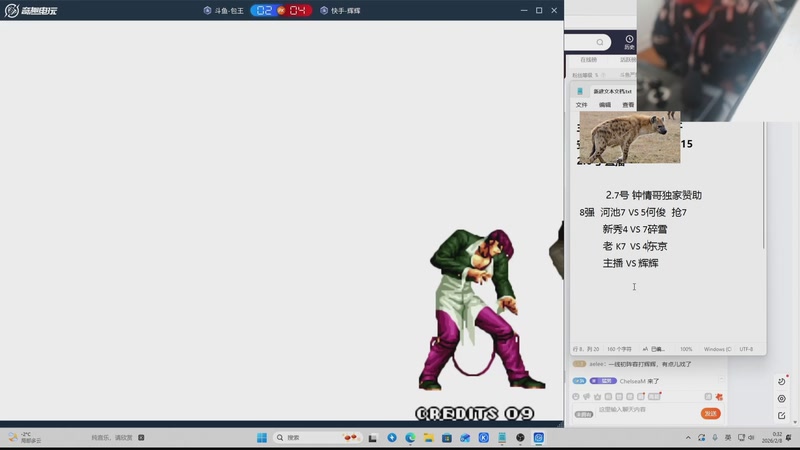The width and height of the screenshot is (800, 450).
Task: Open Microsoft Edge from the taskbar
Action: coord(410,438)
